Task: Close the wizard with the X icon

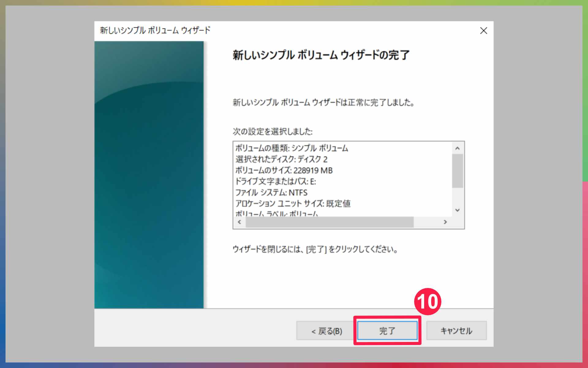Action: pos(484,31)
